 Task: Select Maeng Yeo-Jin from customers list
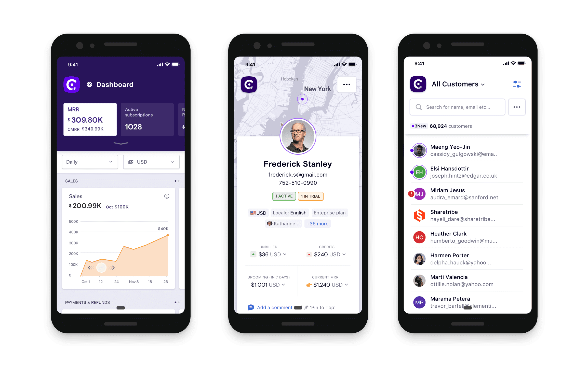[x=465, y=150]
